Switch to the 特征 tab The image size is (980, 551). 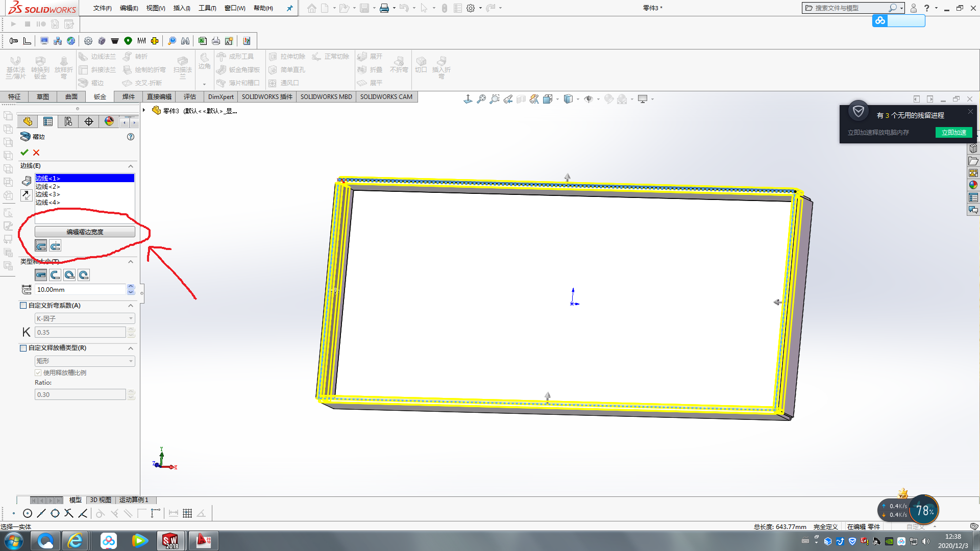pos(14,97)
